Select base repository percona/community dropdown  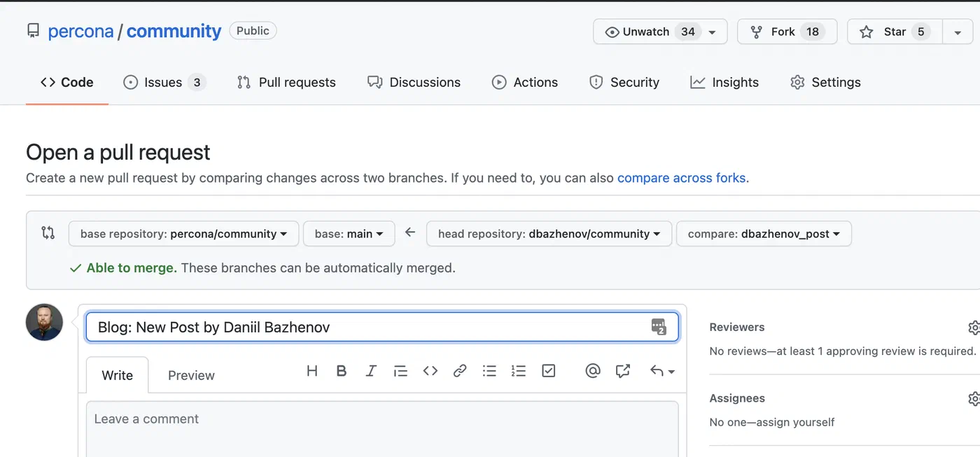click(183, 234)
